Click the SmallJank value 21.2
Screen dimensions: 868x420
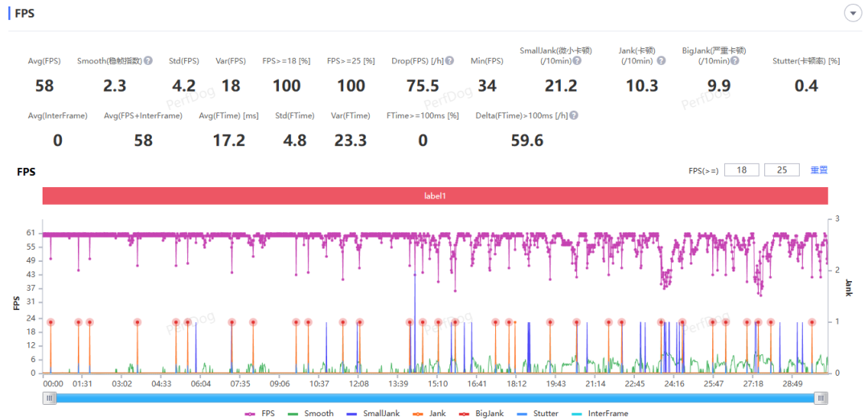point(561,86)
